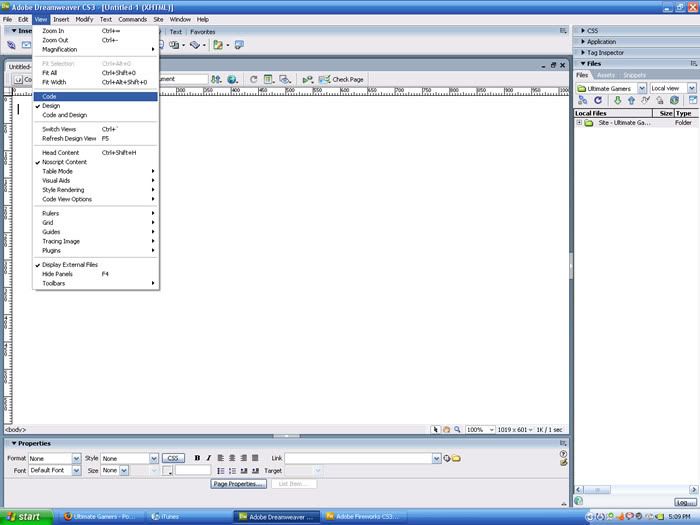Click the Point to File target icon
Screen dimensions: 700x525
[x=446, y=458]
